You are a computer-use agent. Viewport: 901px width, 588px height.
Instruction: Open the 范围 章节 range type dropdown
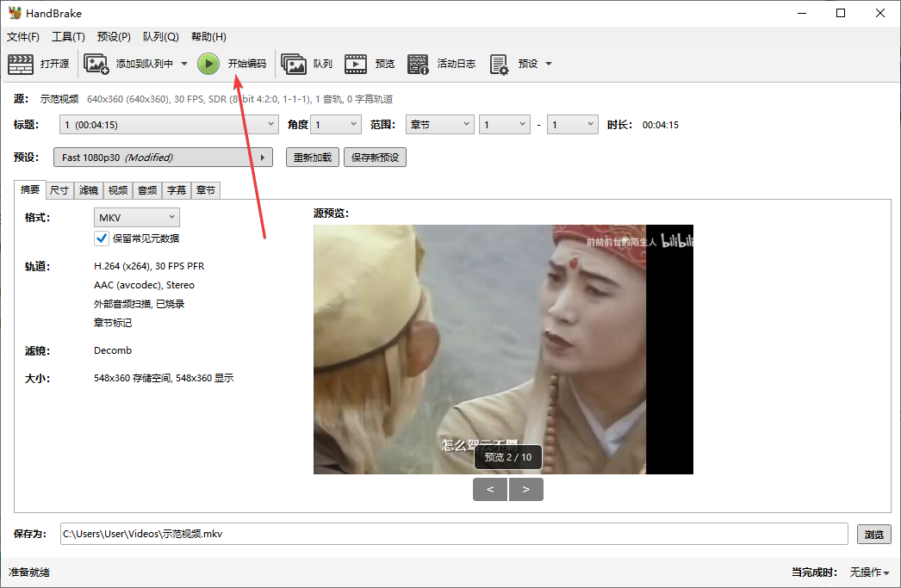(x=439, y=125)
